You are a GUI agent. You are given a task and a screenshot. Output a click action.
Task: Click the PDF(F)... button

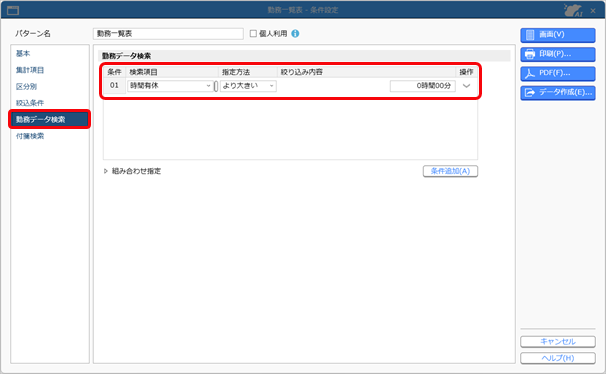click(558, 73)
